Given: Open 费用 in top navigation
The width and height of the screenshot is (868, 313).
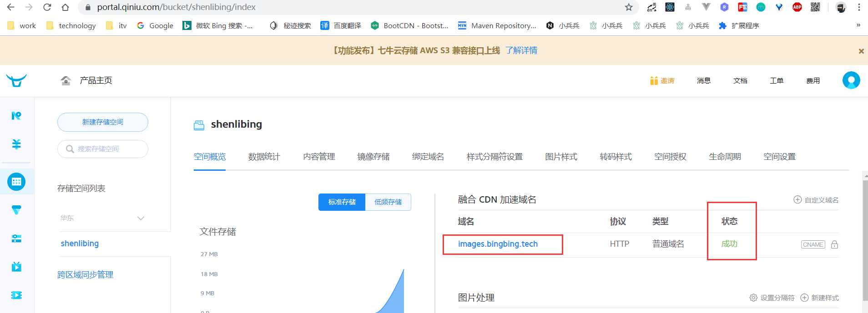Looking at the screenshot, I should [813, 80].
